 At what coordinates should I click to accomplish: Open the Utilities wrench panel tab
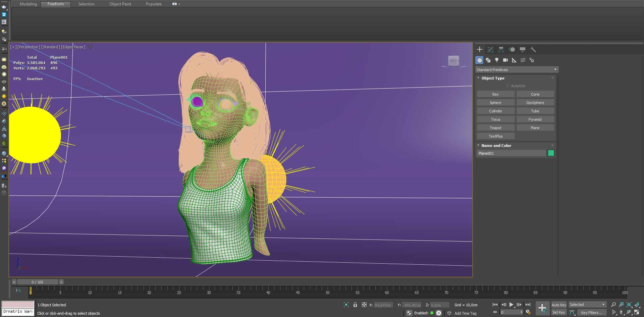(533, 50)
